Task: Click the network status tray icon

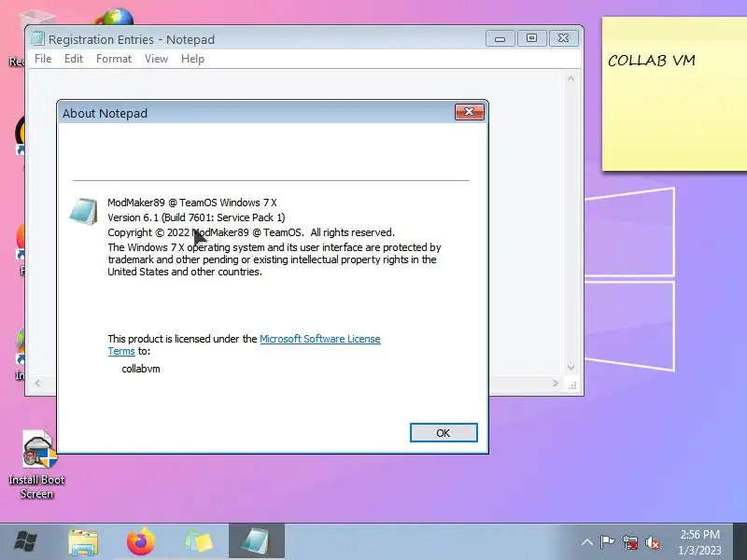Action: [630, 542]
